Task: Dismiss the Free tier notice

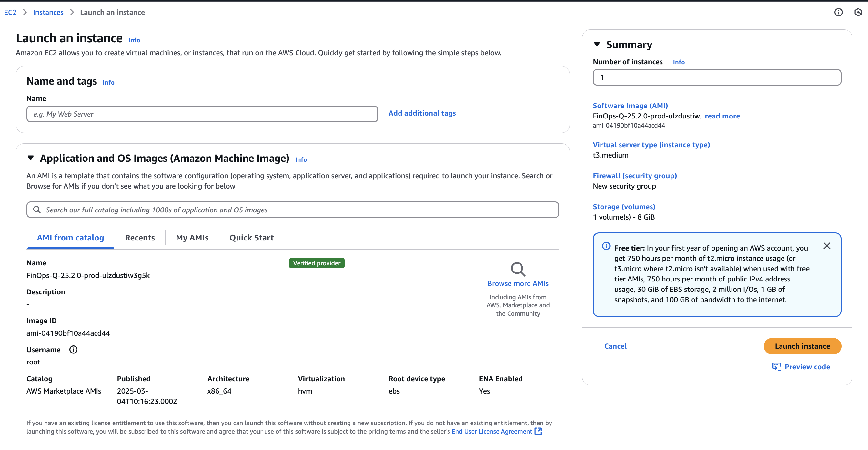Action: click(827, 246)
